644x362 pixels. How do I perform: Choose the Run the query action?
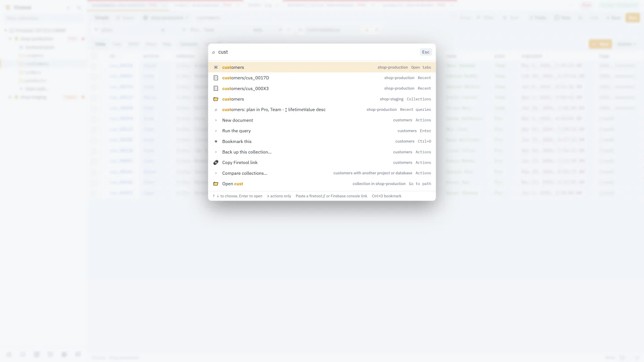[x=322, y=131]
